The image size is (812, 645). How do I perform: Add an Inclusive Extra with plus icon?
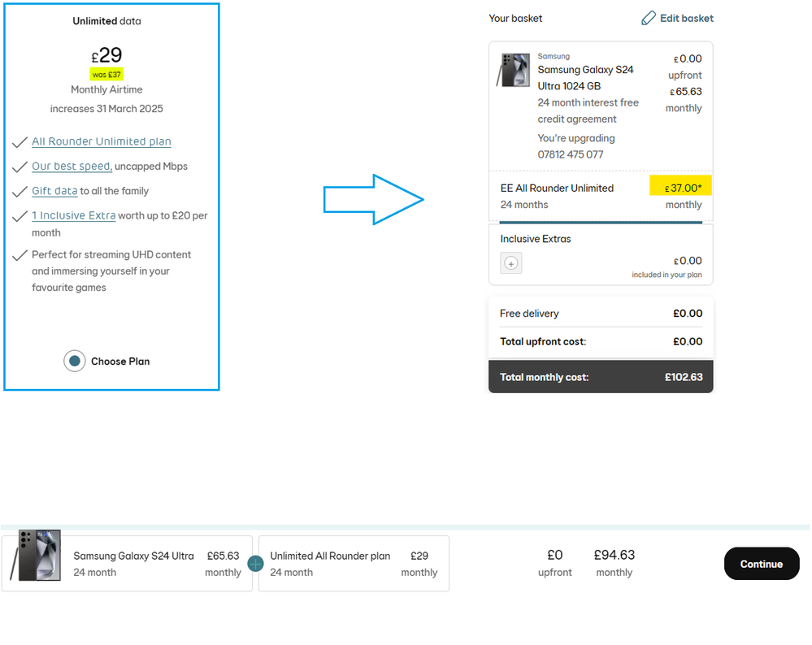(511, 263)
